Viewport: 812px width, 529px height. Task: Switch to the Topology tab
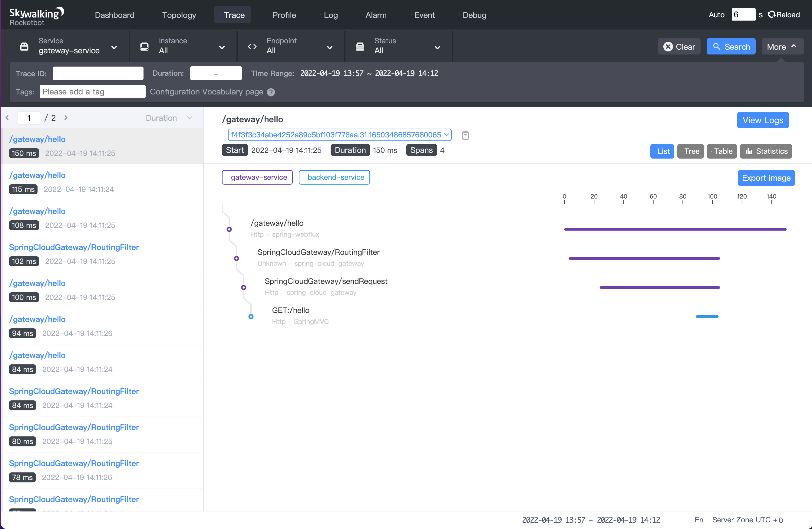coord(179,15)
